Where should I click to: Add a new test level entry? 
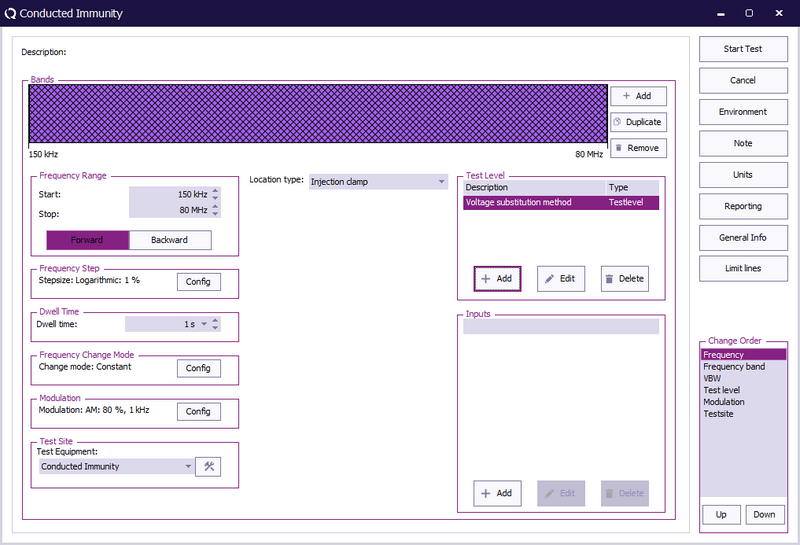[497, 278]
